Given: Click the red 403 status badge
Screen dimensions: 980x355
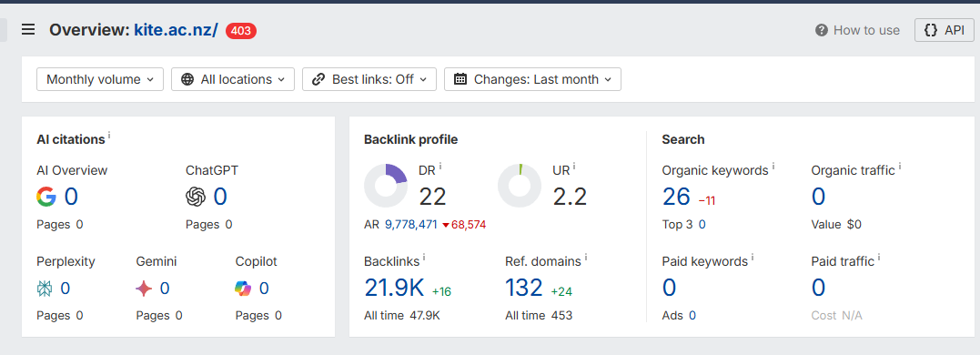Looking at the screenshot, I should pyautogui.click(x=240, y=31).
